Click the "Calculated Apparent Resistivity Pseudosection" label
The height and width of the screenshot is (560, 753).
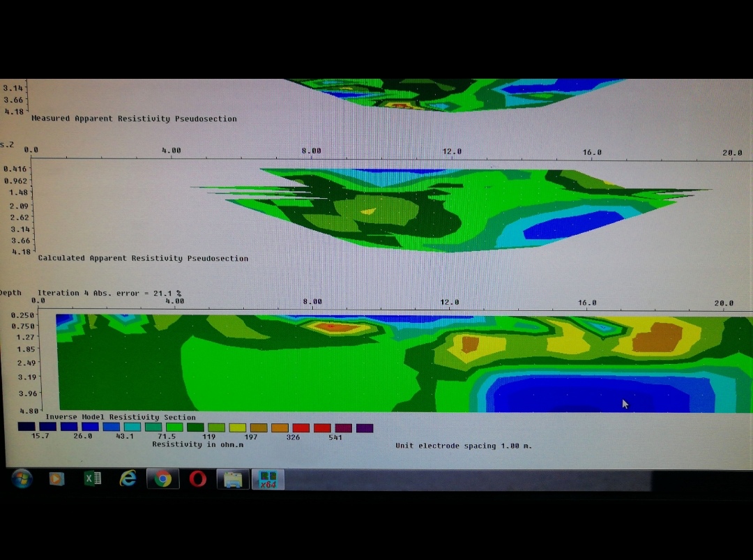tap(143, 258)
